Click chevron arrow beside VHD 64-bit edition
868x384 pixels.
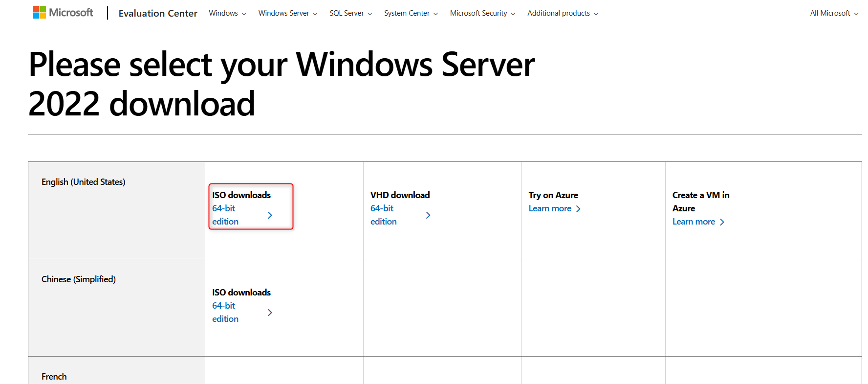428,215
